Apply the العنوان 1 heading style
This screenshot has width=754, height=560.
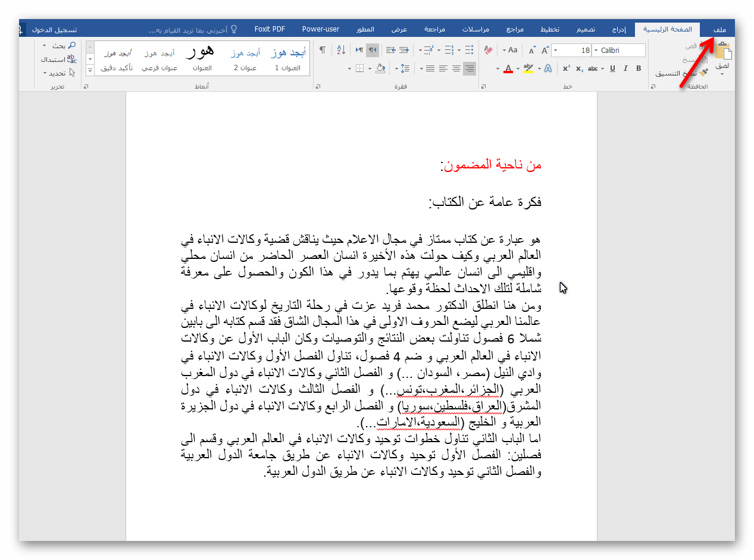(x=287, y=59)
